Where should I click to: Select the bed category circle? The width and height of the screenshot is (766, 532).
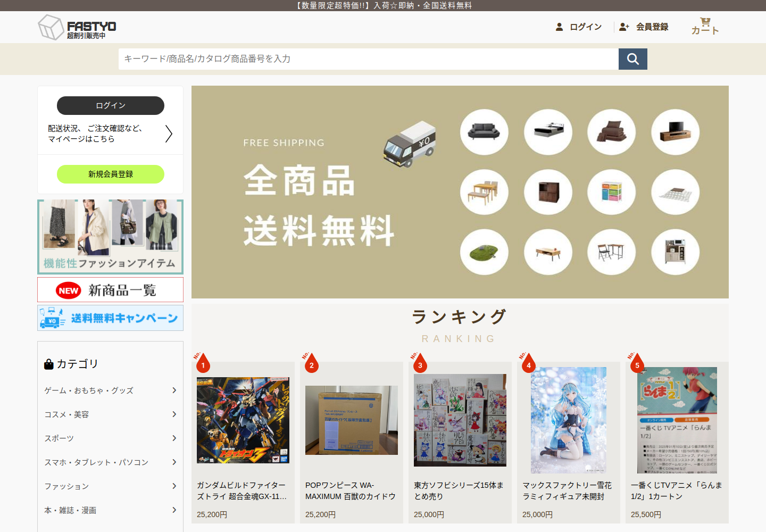548,132
